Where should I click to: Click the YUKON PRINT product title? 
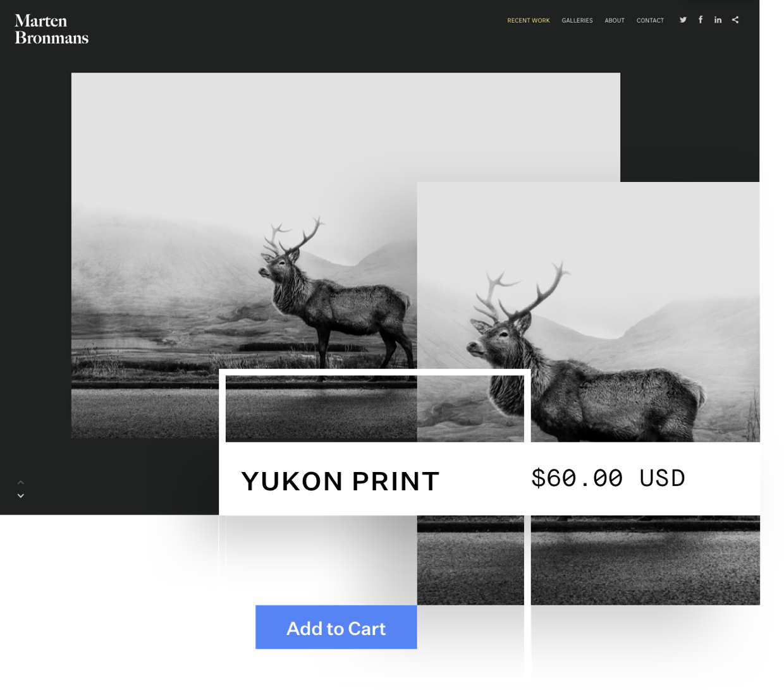[x=341, y=481]
